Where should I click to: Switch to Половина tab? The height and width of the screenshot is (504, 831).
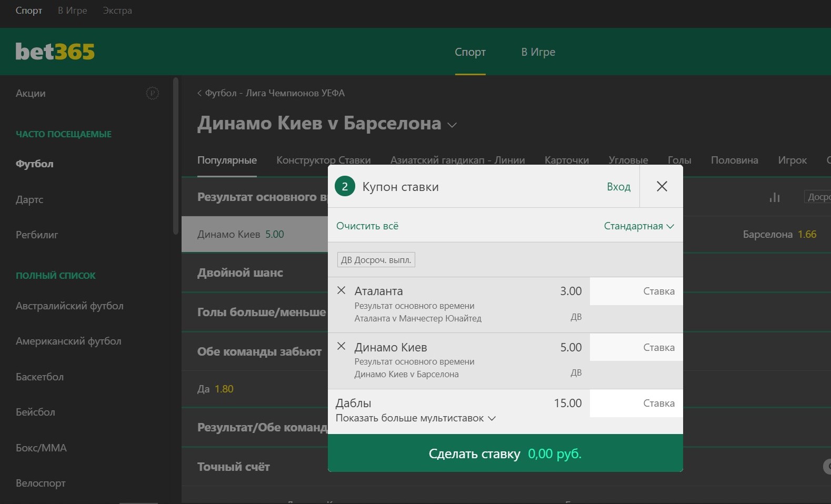735,160
